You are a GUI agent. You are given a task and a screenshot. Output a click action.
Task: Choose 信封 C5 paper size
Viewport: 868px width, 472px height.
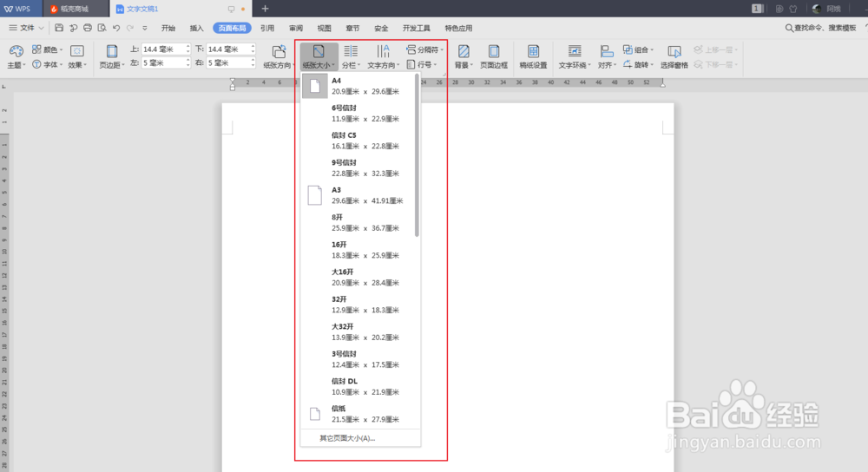click(x=358, y=141)
